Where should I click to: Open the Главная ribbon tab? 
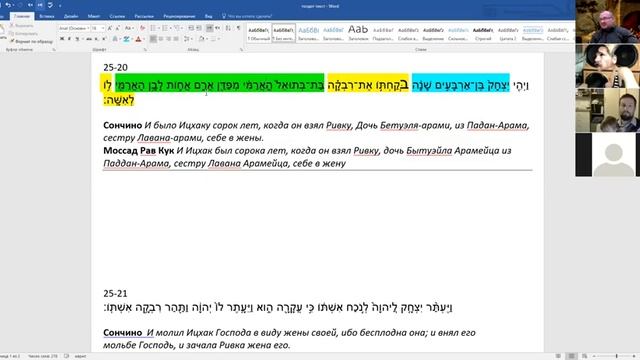[x=22, y=16]
